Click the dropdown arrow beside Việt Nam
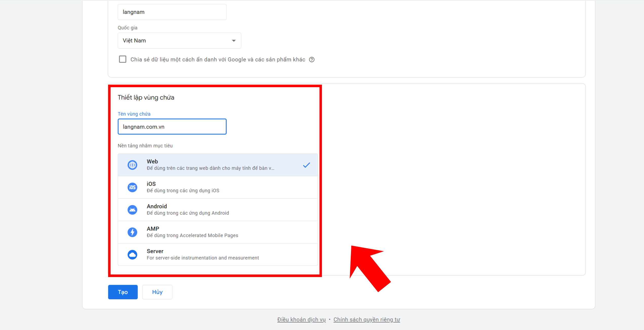 [234, 41]
